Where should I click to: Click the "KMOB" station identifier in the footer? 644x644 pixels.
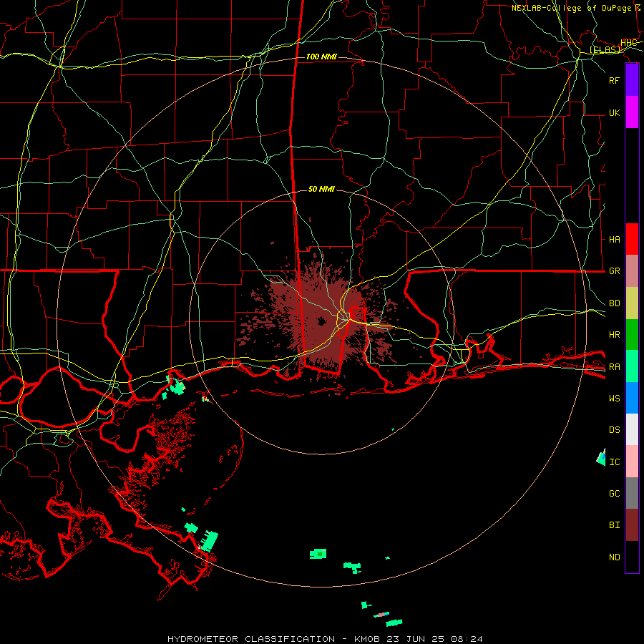click(366, 639)
